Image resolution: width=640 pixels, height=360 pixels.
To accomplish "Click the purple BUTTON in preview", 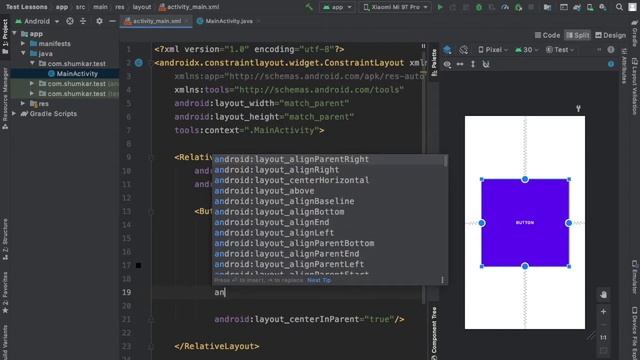I will pos(525,222).
